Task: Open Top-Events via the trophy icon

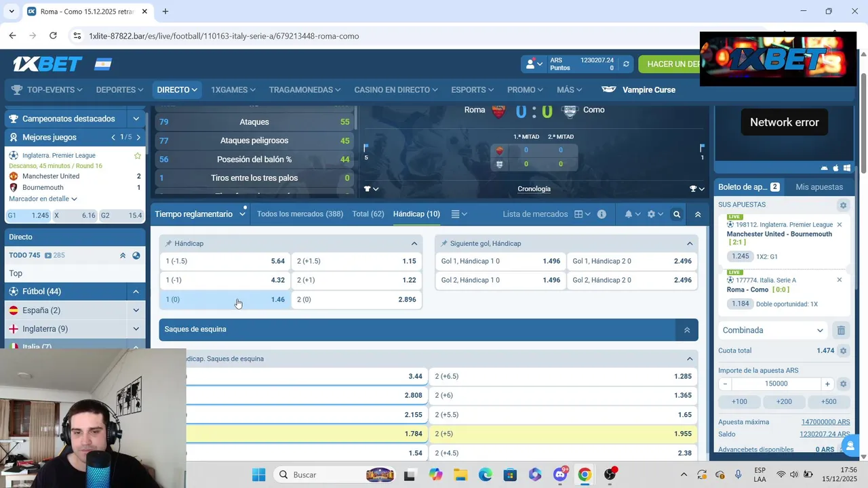Action: coord(17,89)
